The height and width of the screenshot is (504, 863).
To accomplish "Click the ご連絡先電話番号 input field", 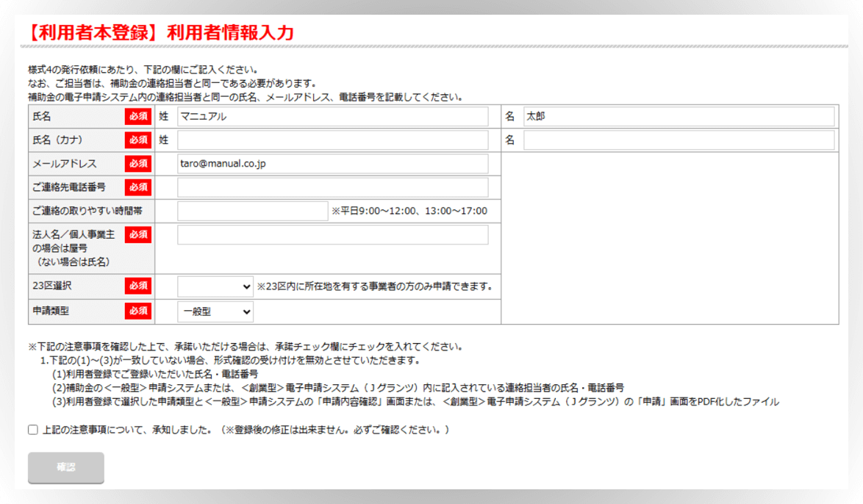I will [x=332, y=187].
